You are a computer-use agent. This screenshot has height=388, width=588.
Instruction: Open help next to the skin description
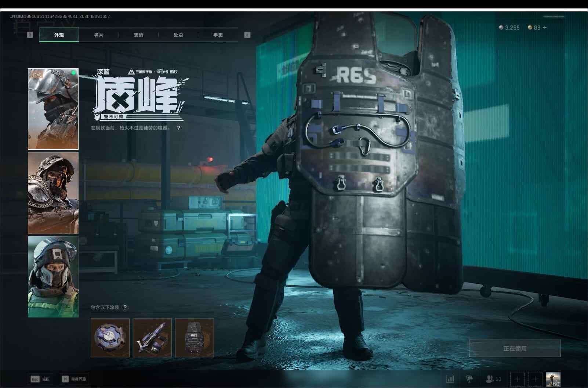[x=179, y=128]
